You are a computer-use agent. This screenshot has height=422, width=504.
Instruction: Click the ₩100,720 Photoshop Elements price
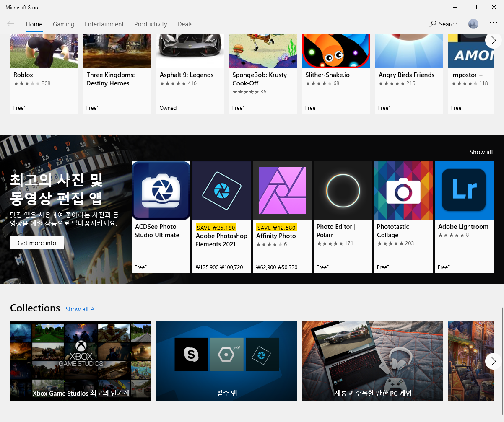(231, 267)
